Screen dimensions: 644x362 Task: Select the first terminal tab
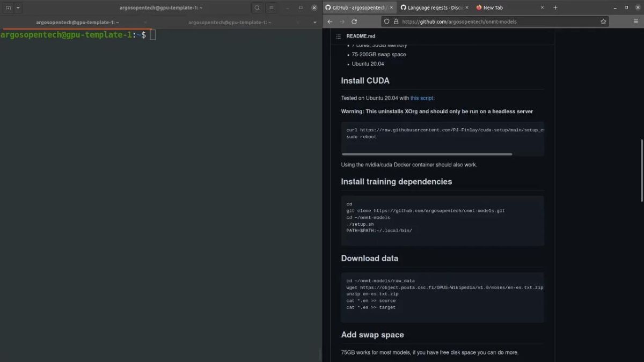coord(77,23)
